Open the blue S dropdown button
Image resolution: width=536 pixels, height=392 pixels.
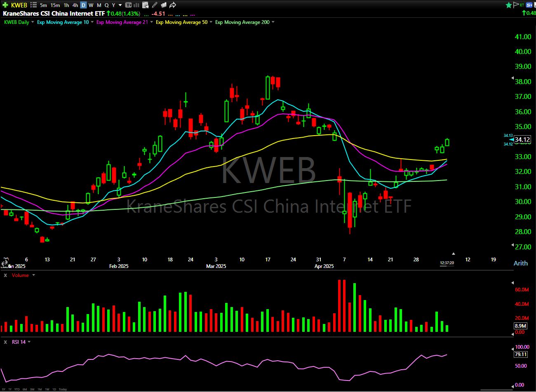point(530,5)
